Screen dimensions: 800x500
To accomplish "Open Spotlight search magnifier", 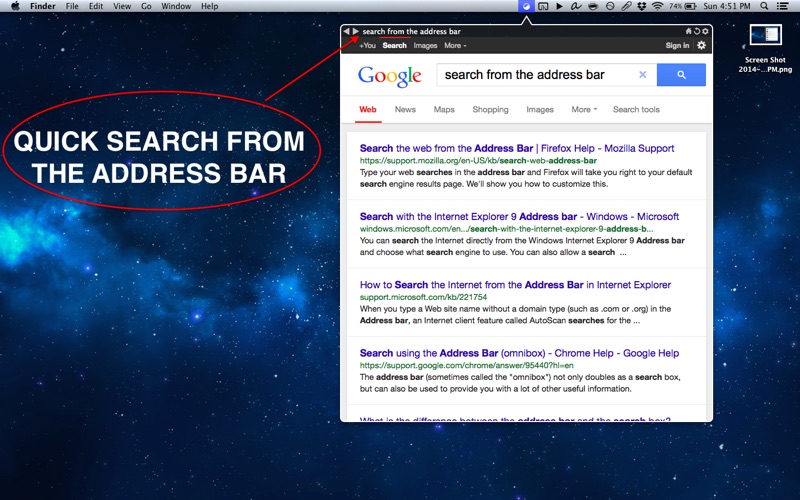I will pos(764,6).
